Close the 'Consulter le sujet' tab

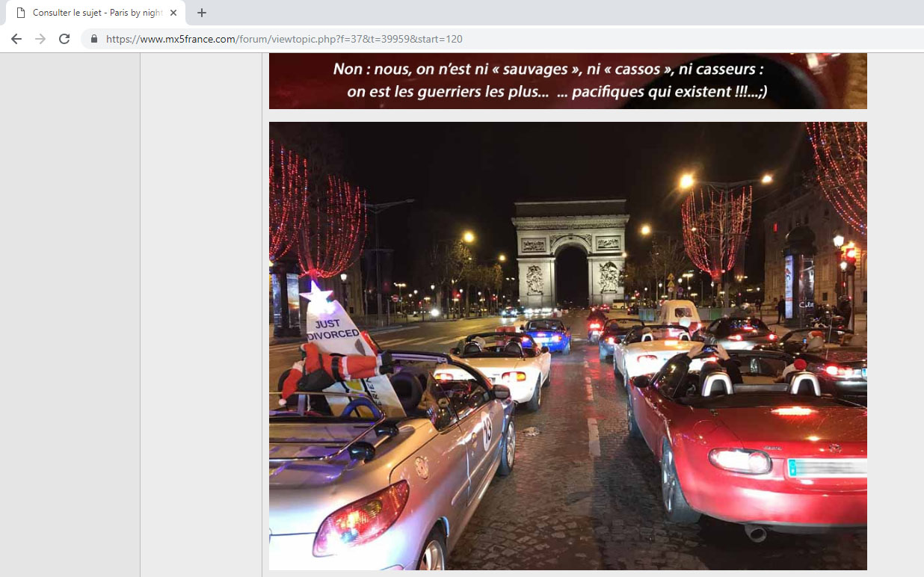173,13
